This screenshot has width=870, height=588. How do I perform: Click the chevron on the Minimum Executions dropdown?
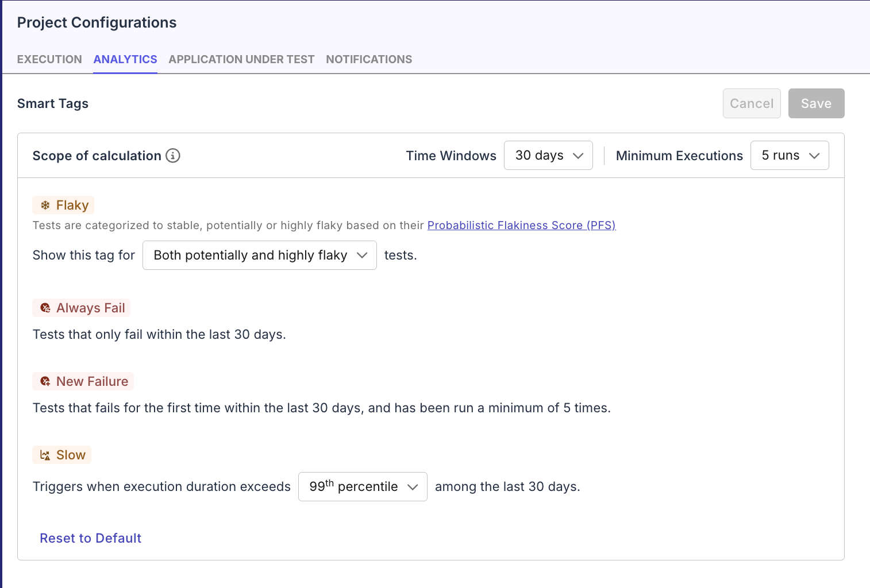click(x=815, y=155)
